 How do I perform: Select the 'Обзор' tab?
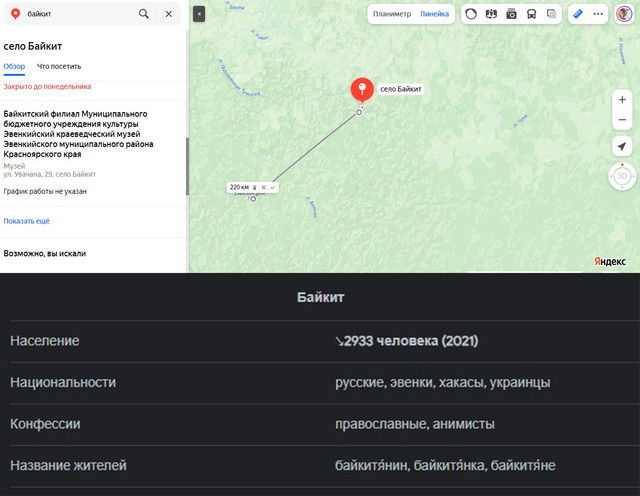[x=14, y=66]
